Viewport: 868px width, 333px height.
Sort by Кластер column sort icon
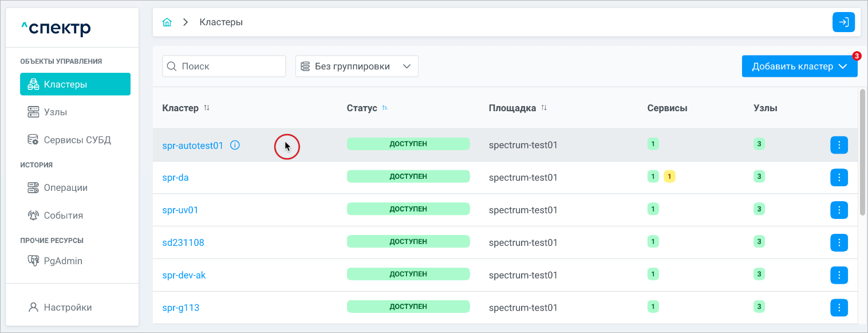pyautogui.click(x=207, y=108)
